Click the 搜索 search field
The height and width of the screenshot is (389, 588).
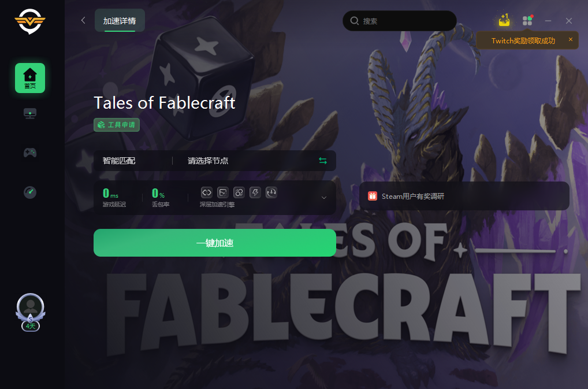coord(399,21)
